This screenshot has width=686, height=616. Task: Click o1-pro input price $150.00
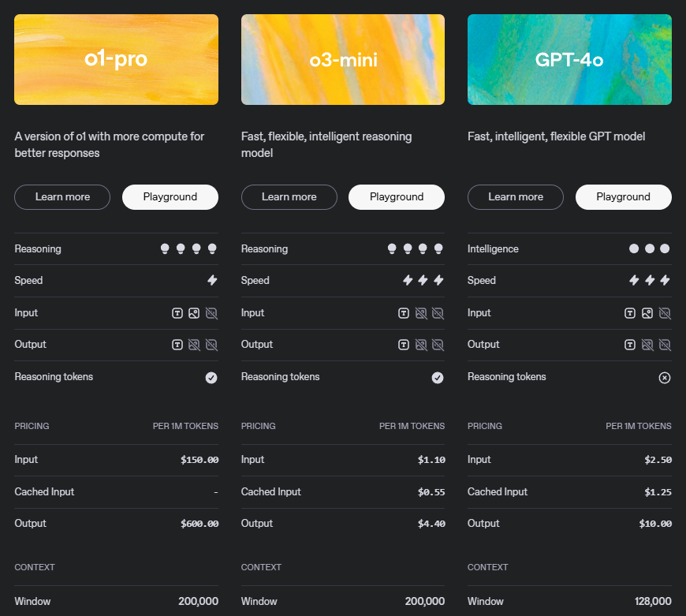[199, 460]
